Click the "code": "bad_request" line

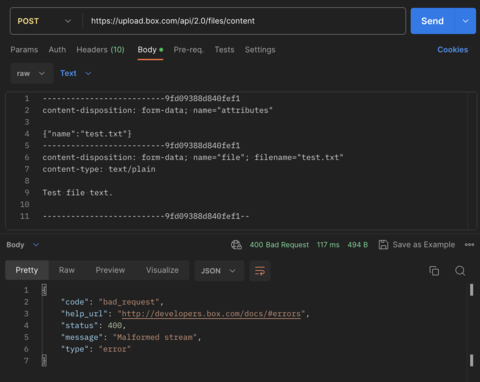coord(112,302)
